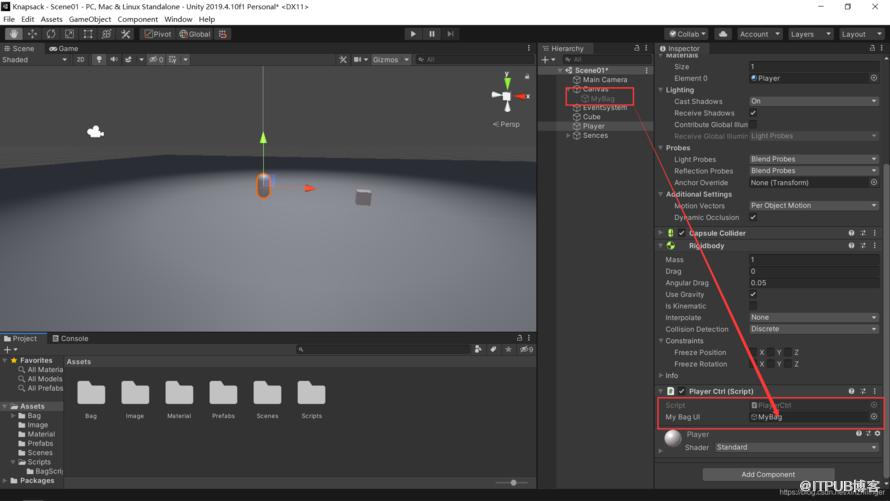Screen dimensions: 890x501
Task: Open the Account dropdown button
Action: (759, 34)
